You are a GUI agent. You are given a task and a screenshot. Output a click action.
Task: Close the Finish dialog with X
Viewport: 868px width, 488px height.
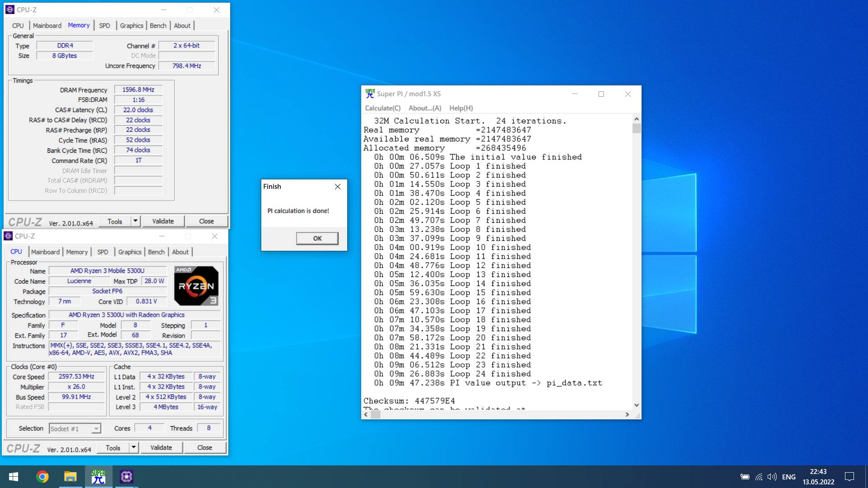(x=338, y=187)
